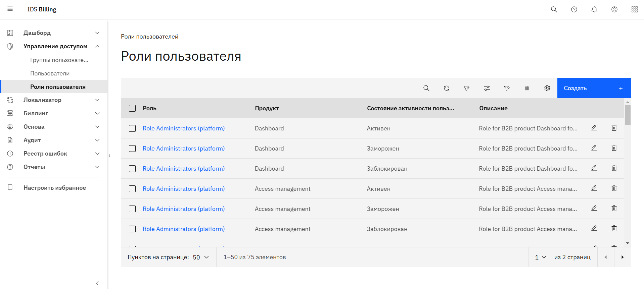
Task: Refresh the roles table
Action: tap(446, 88)
